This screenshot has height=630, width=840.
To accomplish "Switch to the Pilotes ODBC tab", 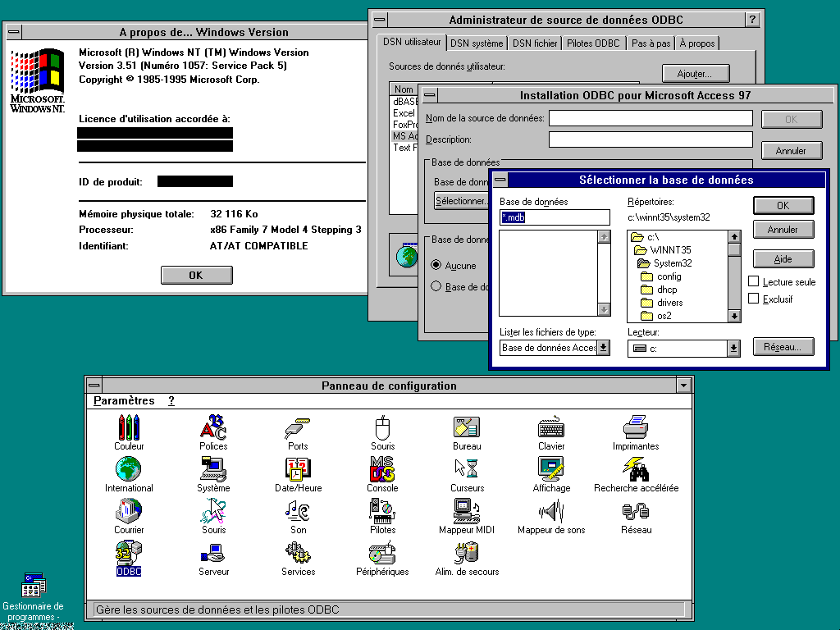I will point(594,43).
